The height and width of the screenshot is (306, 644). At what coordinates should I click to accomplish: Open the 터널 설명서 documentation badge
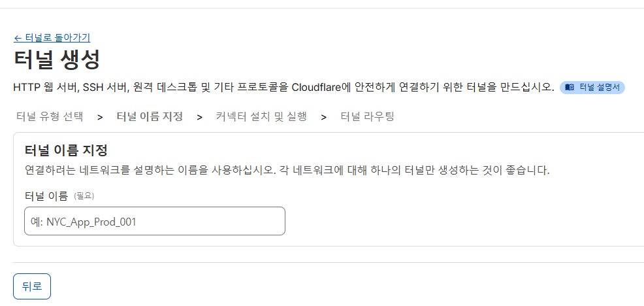point(592,88)
